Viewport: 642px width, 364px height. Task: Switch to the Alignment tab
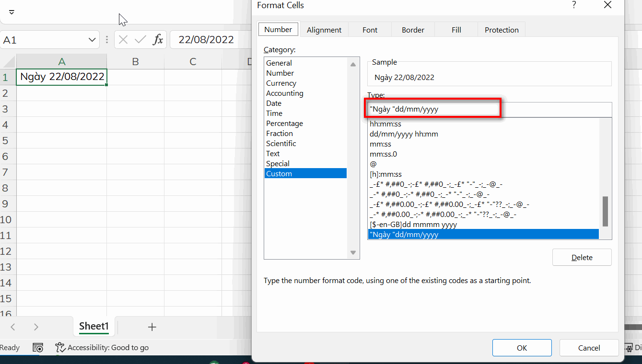pyautogui.click(x=324, y=30)
